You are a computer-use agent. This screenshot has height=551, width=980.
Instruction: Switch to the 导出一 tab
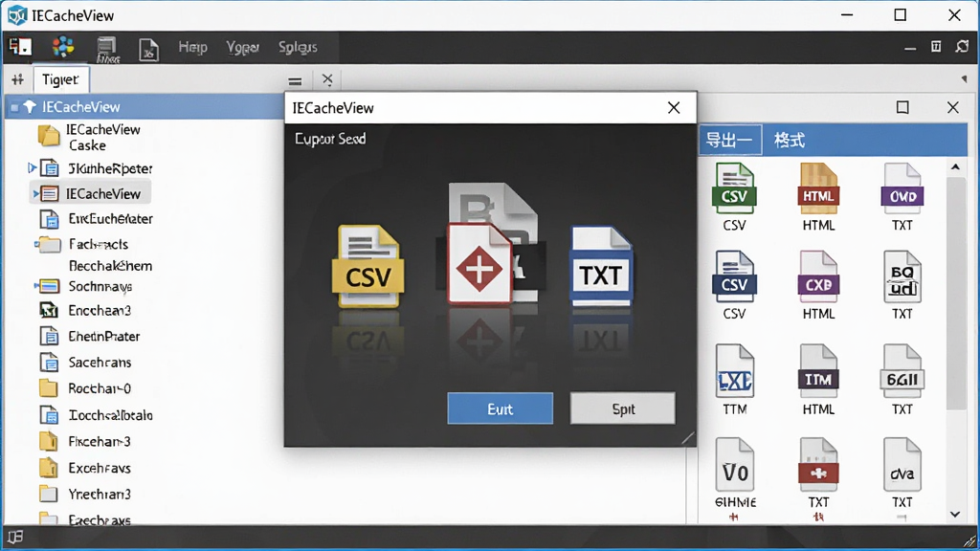coord(729,140)
